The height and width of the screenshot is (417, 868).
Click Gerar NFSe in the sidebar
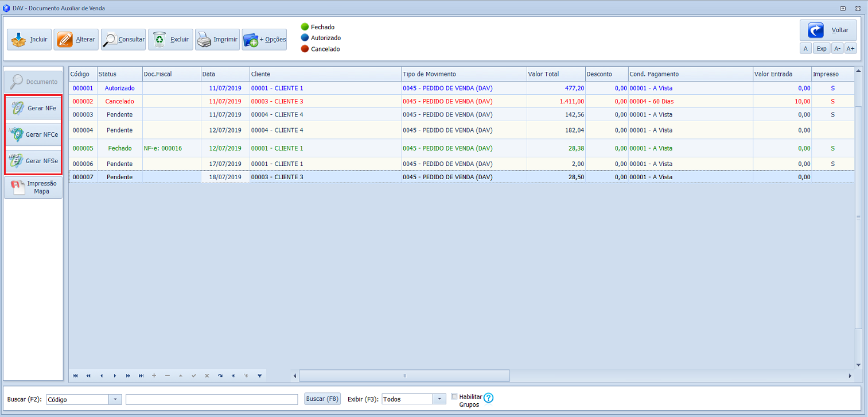pos(33,161)
